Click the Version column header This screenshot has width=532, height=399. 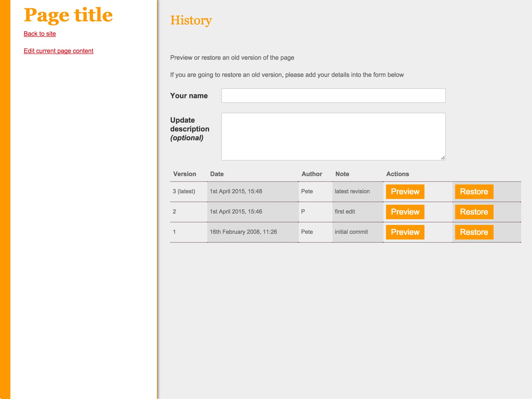point(184,174)
